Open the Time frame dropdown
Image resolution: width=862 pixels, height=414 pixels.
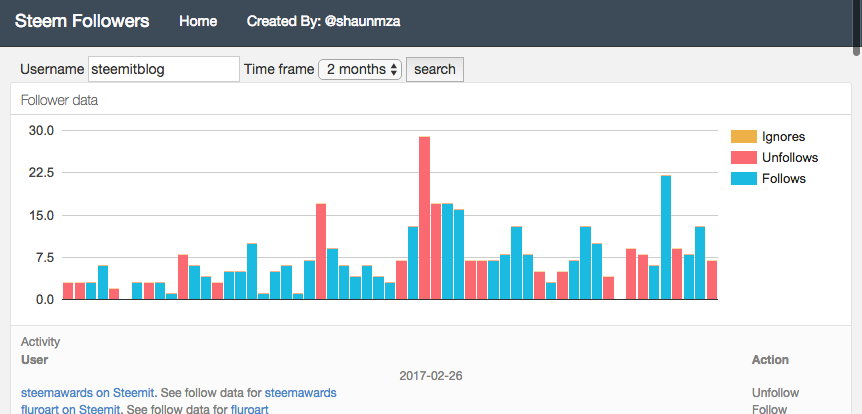(x=360, y=69)
